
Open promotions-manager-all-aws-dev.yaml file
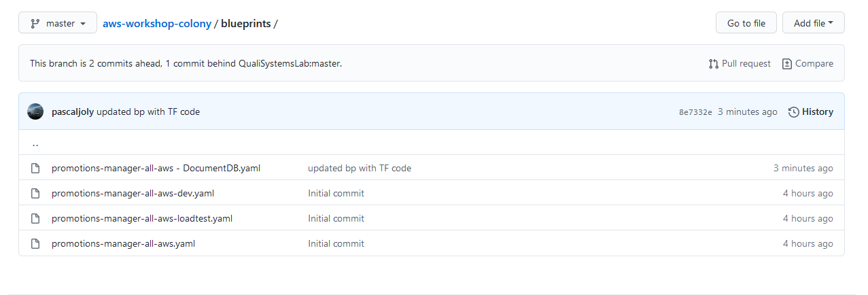click(x=133, y=193)
